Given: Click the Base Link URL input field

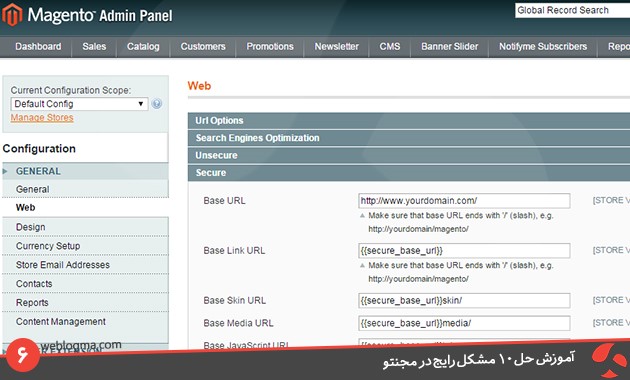Looking at the screenshot, I should (x=464, y=250).
